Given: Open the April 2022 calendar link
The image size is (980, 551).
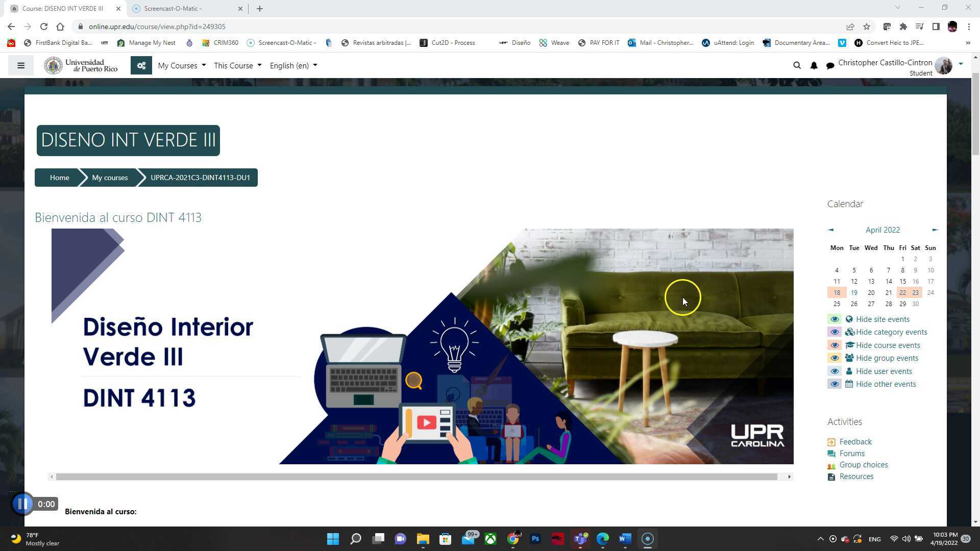Looking at the screenshot, I should (x=883, y=230).
